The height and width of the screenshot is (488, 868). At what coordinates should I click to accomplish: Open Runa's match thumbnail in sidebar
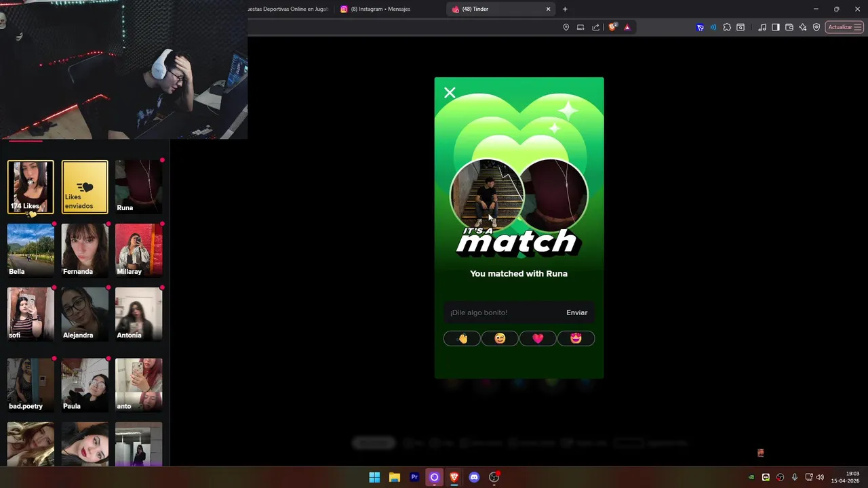[139, 187]
